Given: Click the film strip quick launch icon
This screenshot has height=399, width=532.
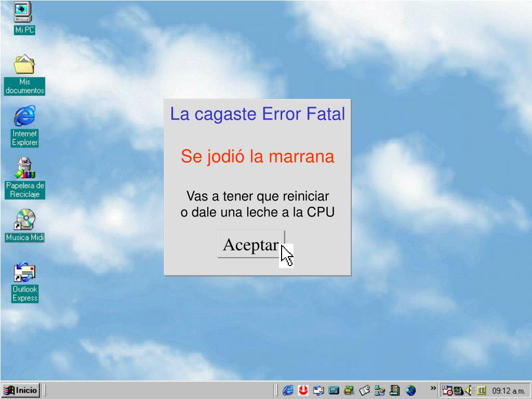Looking at the screenshot, I should (x=395, y=391).
